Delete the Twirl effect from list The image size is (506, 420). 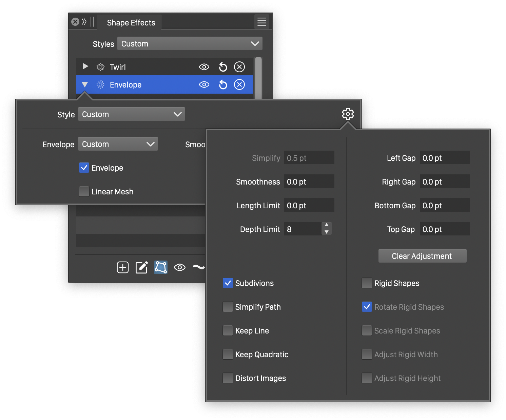tap(239, 67)
